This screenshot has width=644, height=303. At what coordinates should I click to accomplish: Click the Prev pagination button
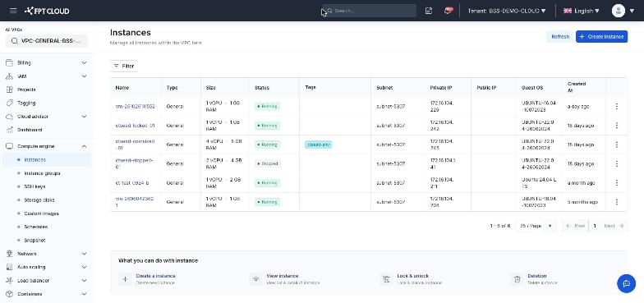575,226
